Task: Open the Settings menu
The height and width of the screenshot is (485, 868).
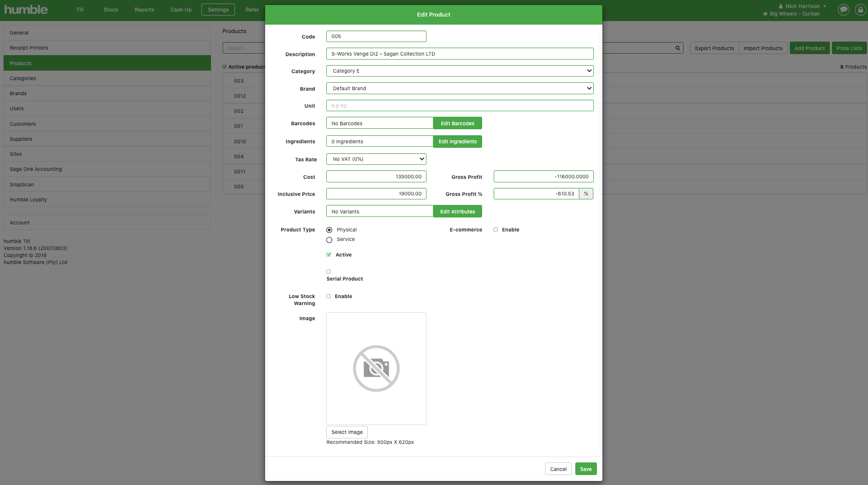Action: [x=218, y=10]
